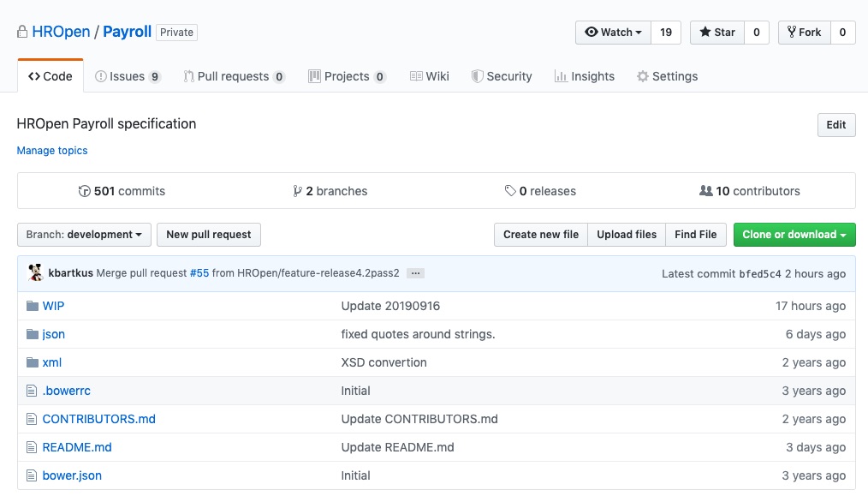Open the Pull requests tab
868x496 pixels.
[235, 76]
